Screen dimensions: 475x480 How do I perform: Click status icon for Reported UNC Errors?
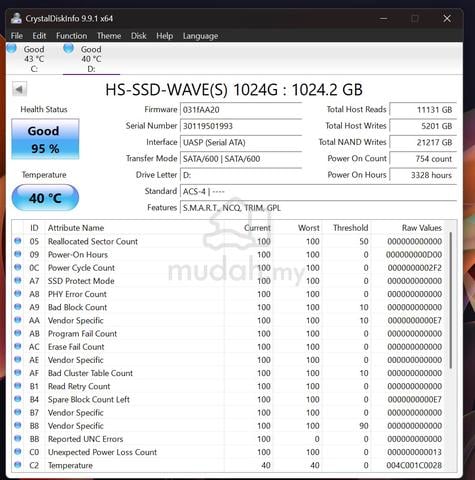pos(18,439)
